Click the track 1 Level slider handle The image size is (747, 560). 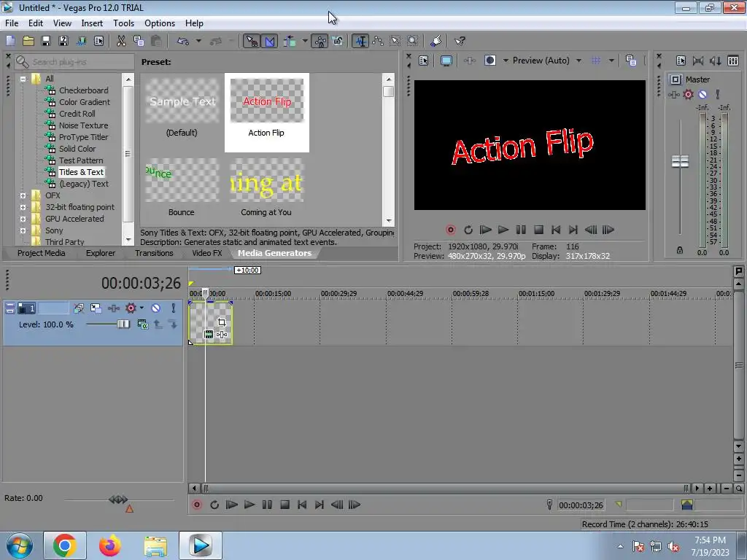123,324
